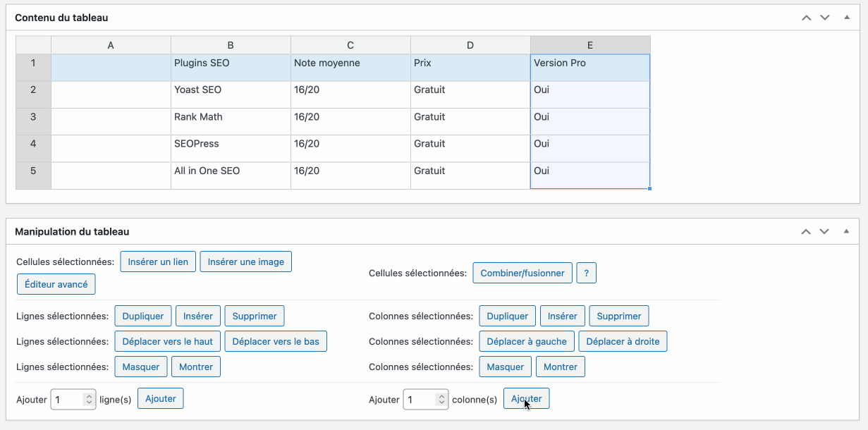
Task: Click Ajouter next to colonne(s)
Action: coord(527,398)
